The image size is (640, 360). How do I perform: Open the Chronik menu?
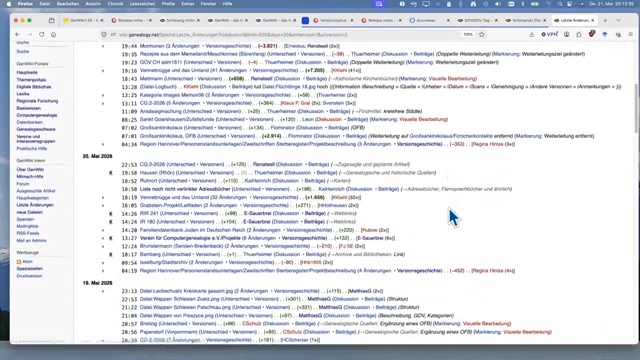click(115, 4)
